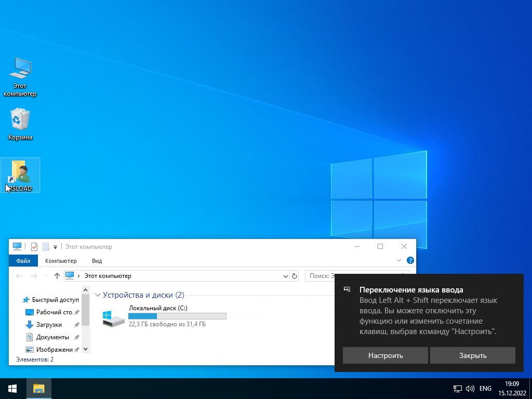Screen dimensions: 532x399
Task: Open the blue help question mark icon
Action: 410,261
